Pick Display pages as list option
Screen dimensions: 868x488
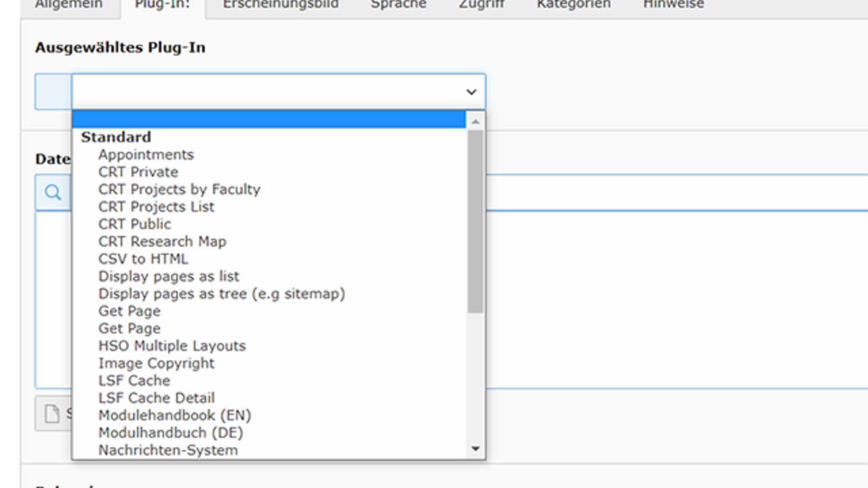tap(168, 277)
